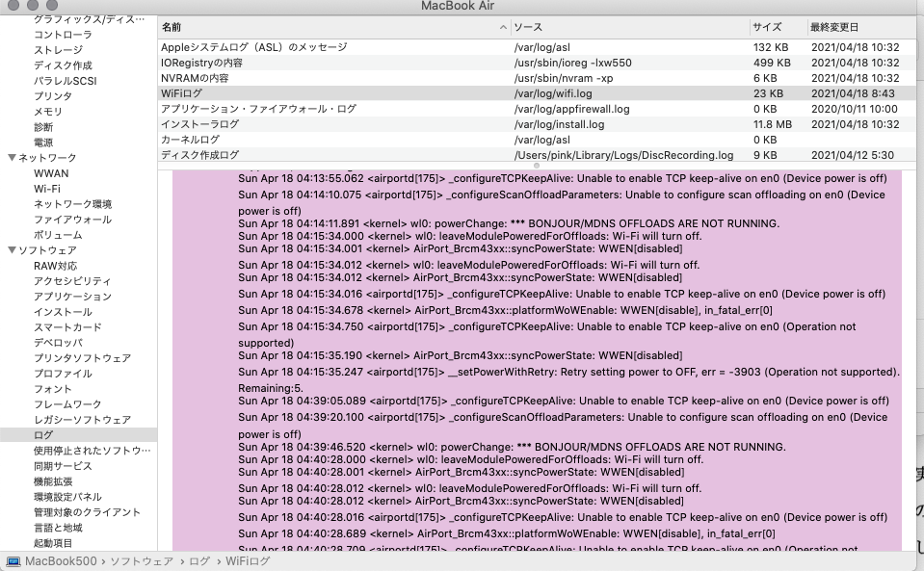924x571 pixels.
Task: Select インストーラログ row
Action: pyautogui.click(x=537, y=124)
